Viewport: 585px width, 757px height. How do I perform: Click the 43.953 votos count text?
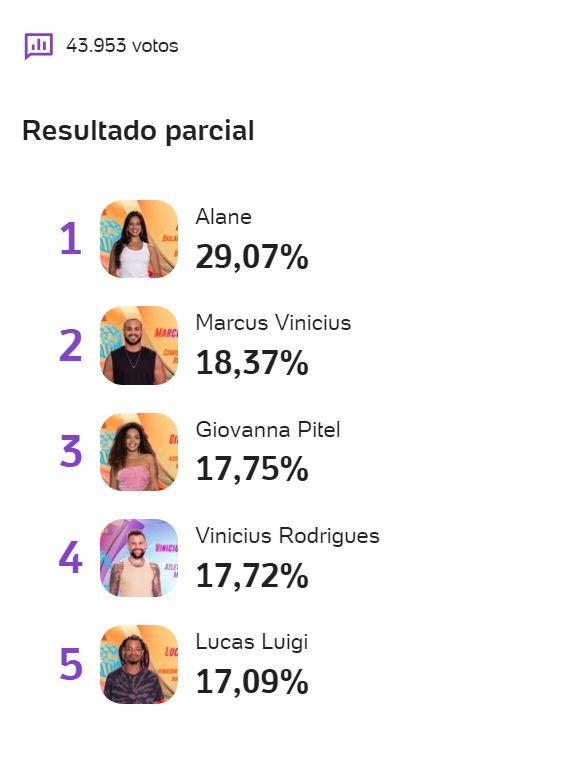coord(122,46)
